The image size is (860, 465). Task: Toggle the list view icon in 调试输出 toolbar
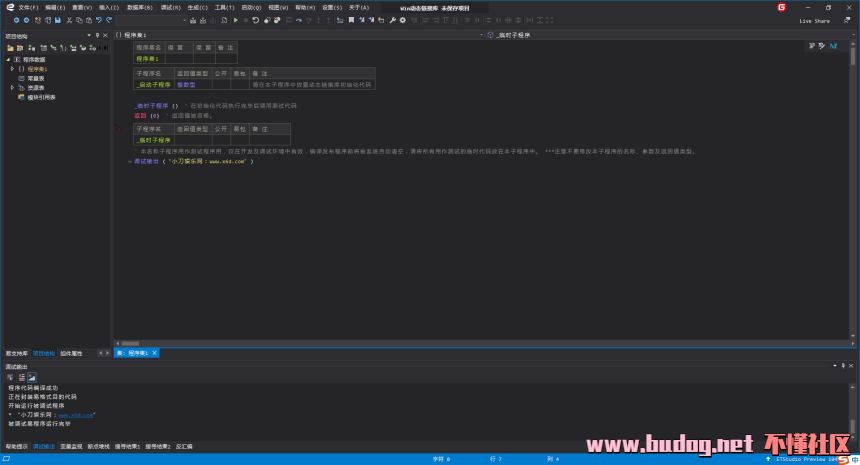21,377
